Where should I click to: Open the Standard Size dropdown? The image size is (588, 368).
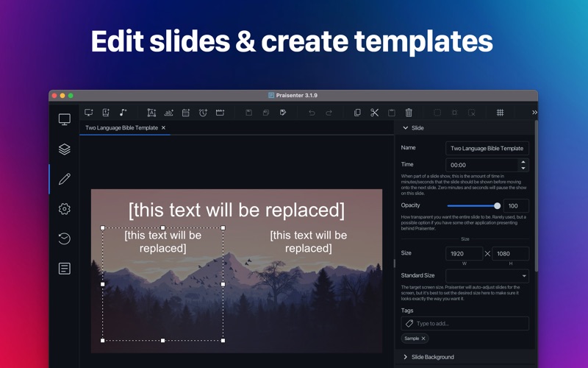tap(487, 276)
